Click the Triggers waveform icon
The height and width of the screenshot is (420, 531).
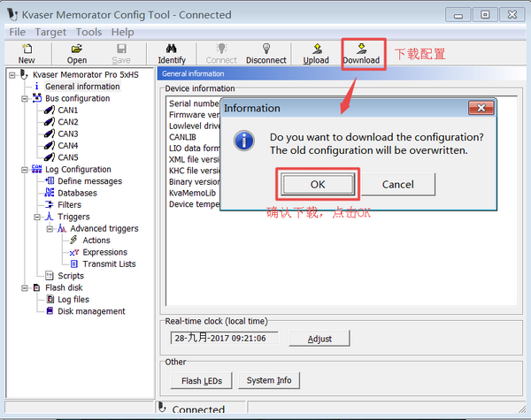pos(50,217)
